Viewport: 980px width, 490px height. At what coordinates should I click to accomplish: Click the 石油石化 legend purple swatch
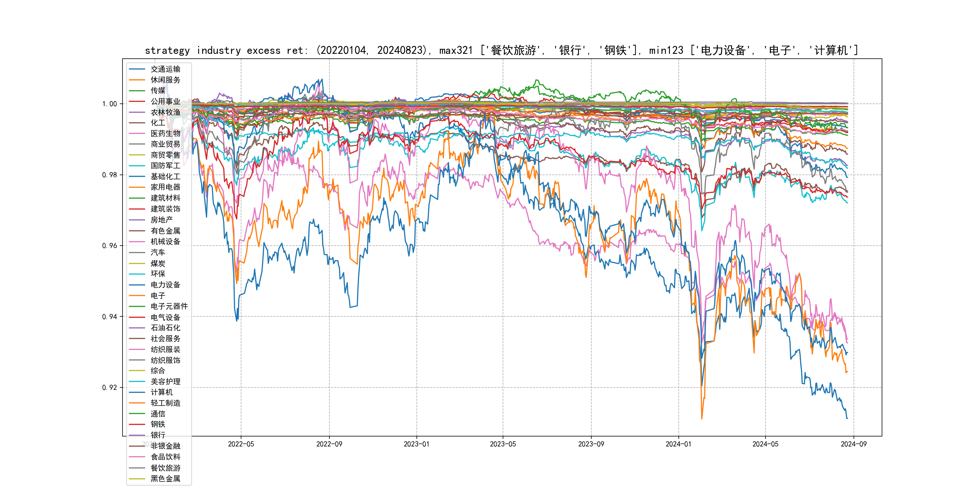[x=137, y=328]
